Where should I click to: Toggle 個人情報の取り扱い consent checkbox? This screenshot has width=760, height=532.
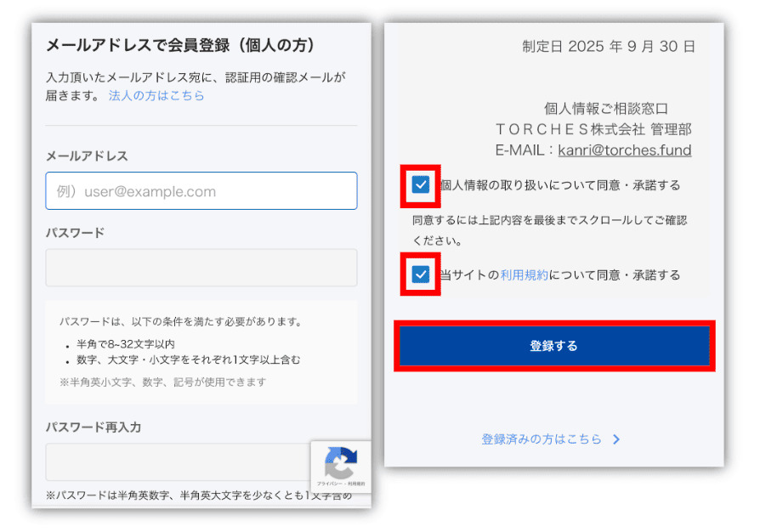point(421,185)
